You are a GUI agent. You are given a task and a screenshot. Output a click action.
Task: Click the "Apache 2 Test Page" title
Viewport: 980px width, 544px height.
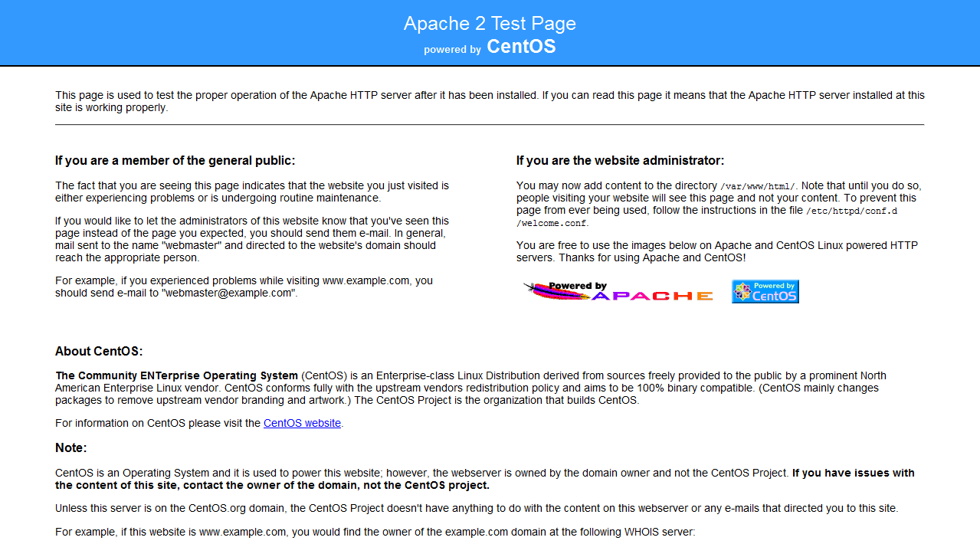click(x=490, y=24)
